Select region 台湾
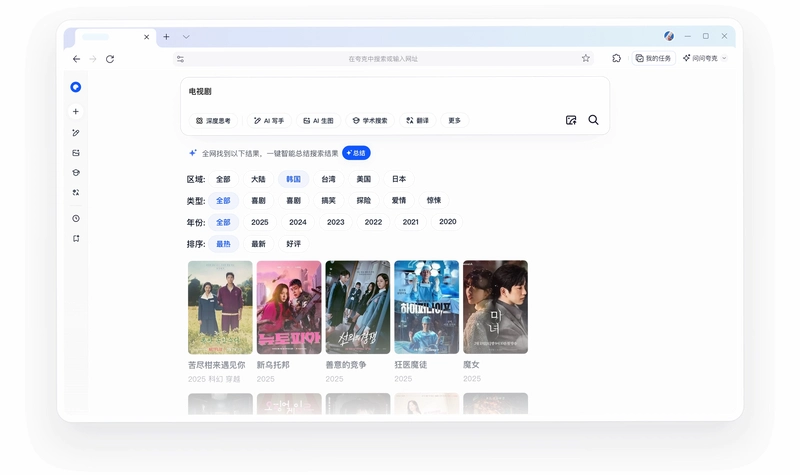 (329, 179)
